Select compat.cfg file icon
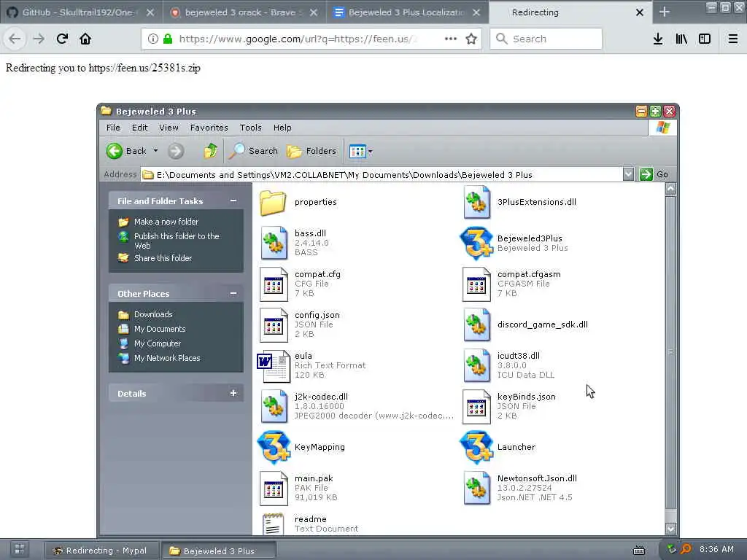 click(x=274, y=284)
